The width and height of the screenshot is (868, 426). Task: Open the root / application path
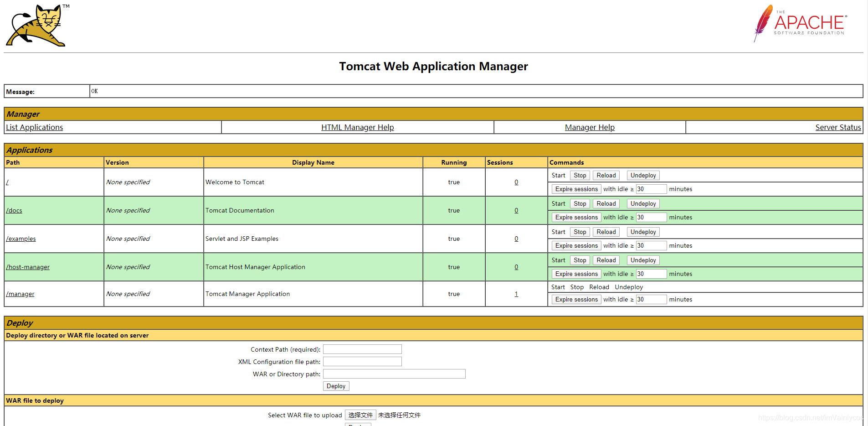[7, 182]
